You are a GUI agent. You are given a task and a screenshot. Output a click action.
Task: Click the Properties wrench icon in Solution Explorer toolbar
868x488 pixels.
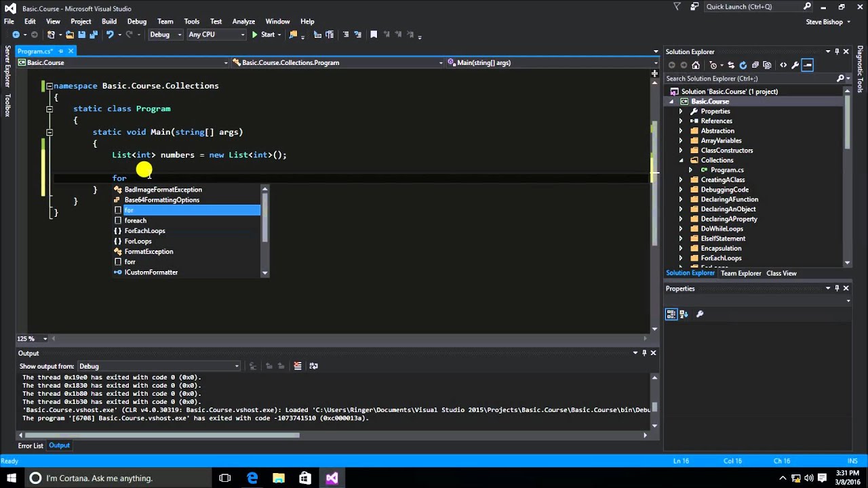click(x=795, y=65)
